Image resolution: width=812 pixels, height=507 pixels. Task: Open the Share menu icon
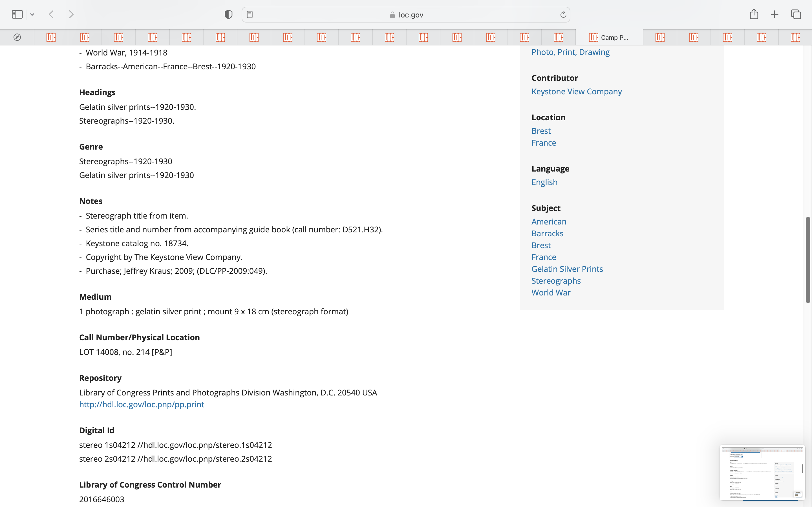(x=754, y=14)
